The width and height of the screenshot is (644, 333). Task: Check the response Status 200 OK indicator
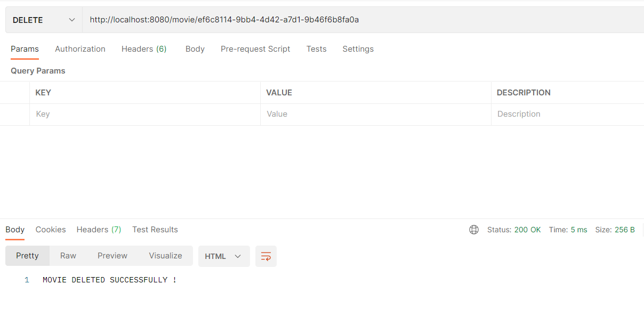tap(514, 230)
